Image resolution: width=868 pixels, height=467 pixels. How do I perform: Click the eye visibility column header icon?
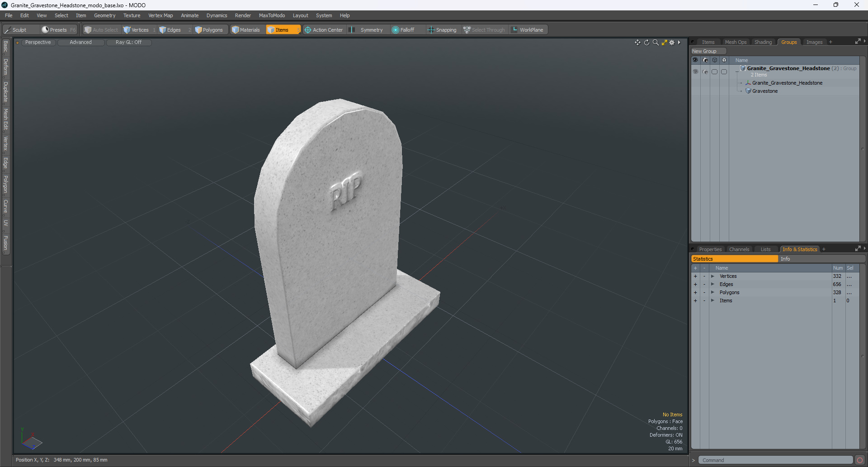tap(695, 60)
